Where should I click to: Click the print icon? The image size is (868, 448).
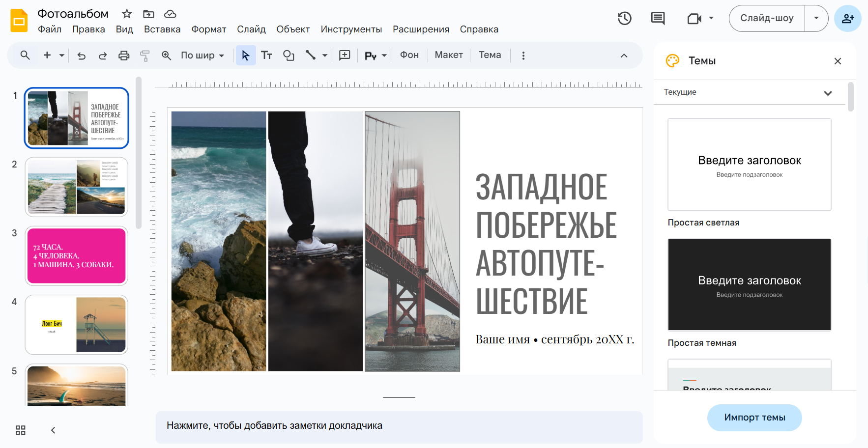124,56
